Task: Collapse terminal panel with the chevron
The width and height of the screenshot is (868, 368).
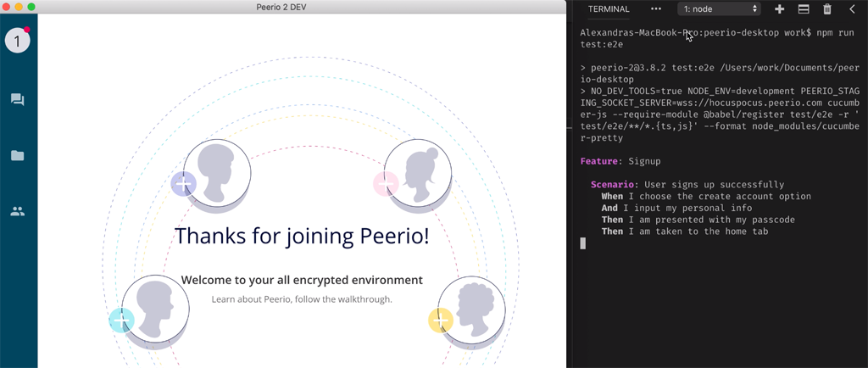Action: tap(852, 8)
